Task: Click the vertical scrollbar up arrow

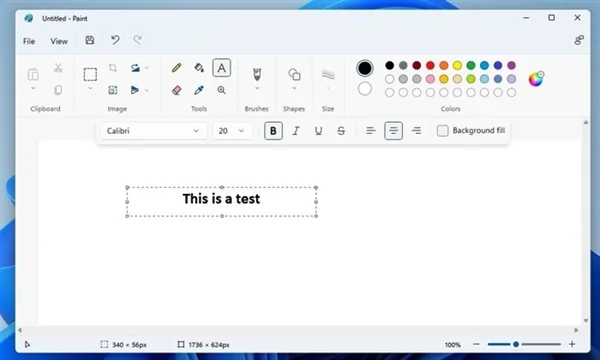Action: [x=586, y=122]
